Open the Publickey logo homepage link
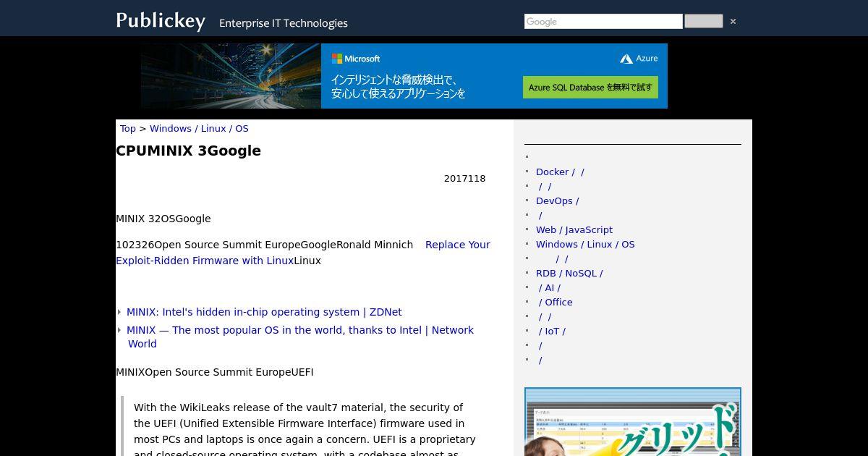This screenshot has width=868, height=456. (x=161, y=20)
